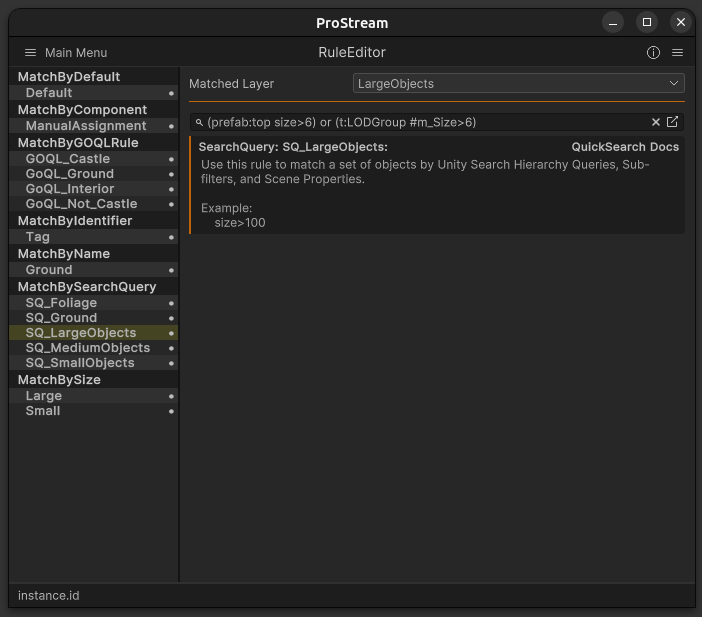The image size is (702, 617).
Task: Minimize the ProStream window
Action: 613,22
